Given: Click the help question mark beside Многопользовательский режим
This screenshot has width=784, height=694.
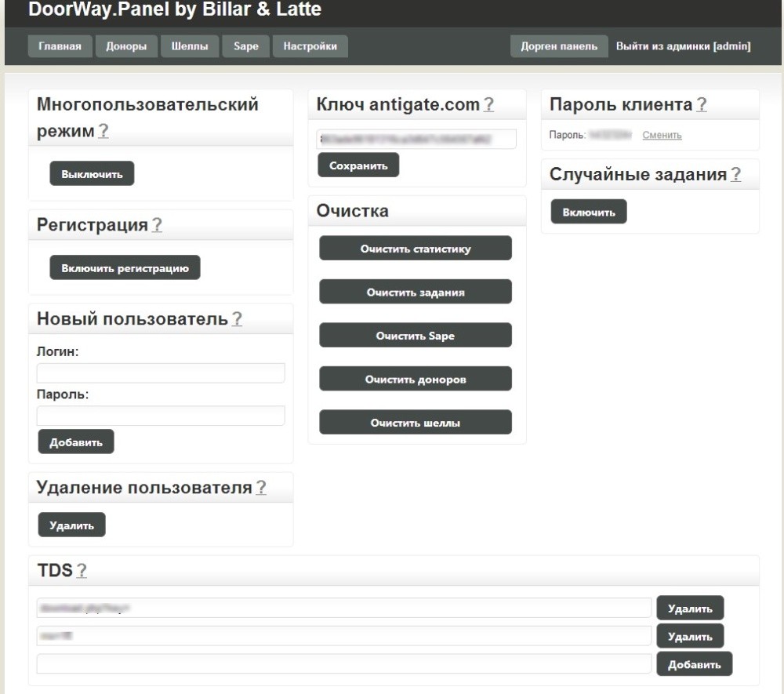Looking at the screenshot, I should coord(103,132).
